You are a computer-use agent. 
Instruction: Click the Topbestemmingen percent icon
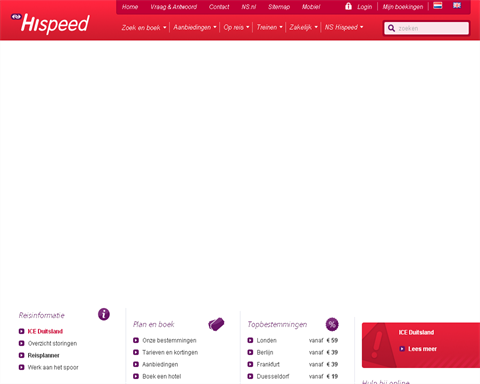pos(332,324)
